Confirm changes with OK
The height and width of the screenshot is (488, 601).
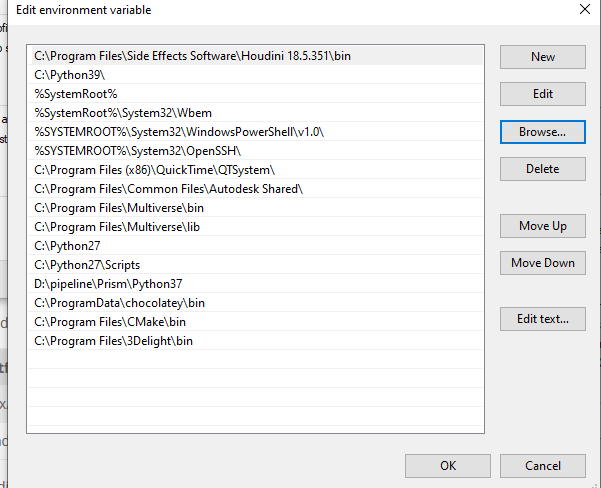pos(448,465)
